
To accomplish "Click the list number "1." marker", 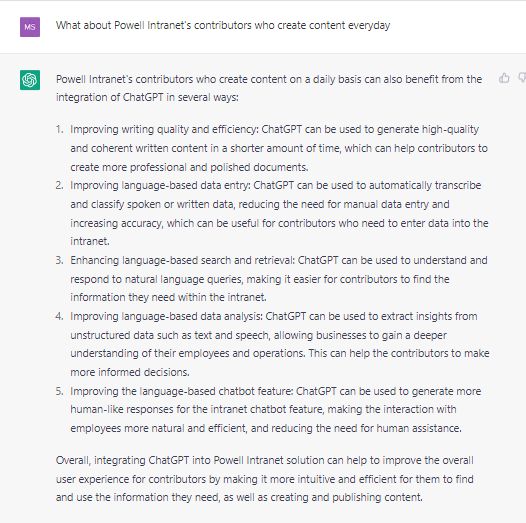I will tap(60, 129).
